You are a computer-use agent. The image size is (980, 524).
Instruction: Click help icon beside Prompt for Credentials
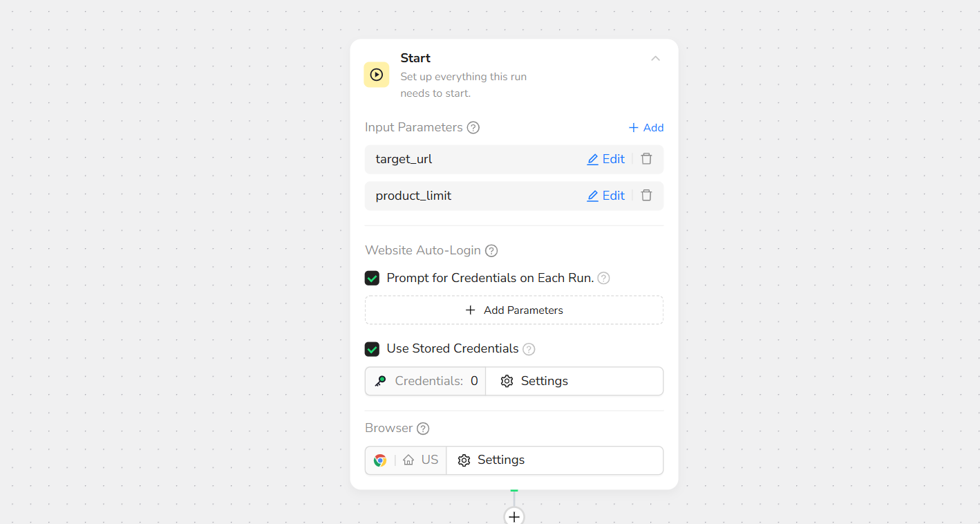(x=603, y=279)
